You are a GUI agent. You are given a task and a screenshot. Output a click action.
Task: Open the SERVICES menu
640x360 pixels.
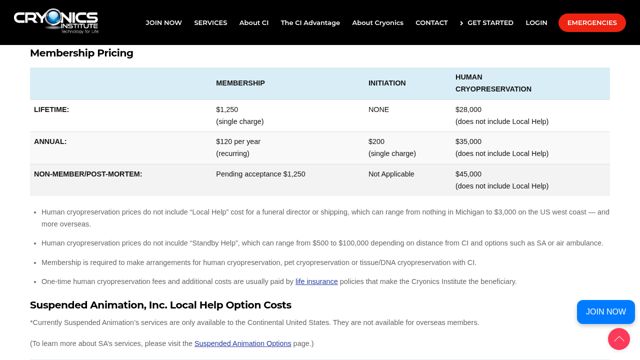coord(211,23)
